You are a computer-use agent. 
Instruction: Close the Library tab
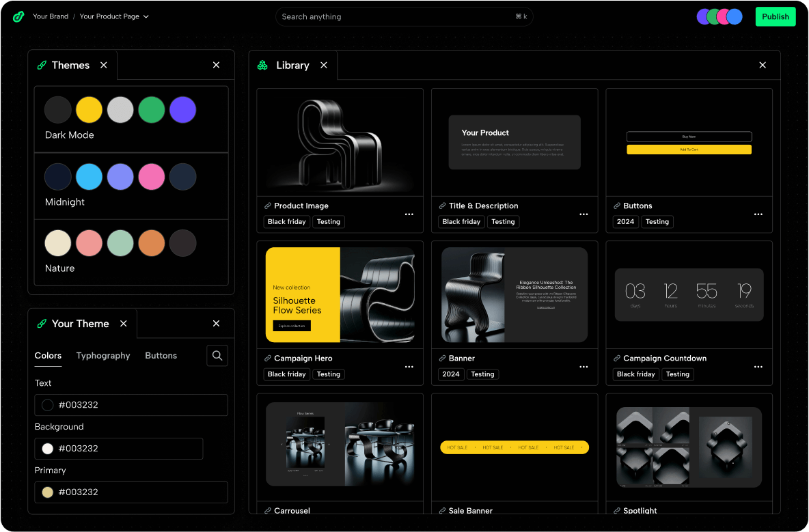(x=324, y=66)
